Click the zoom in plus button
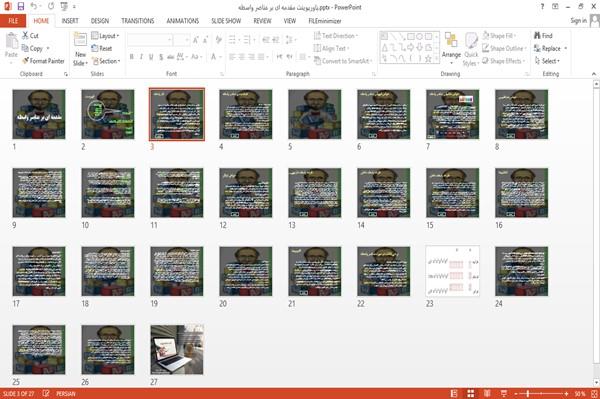The image size is (600, 399). [x=566, y=394]
